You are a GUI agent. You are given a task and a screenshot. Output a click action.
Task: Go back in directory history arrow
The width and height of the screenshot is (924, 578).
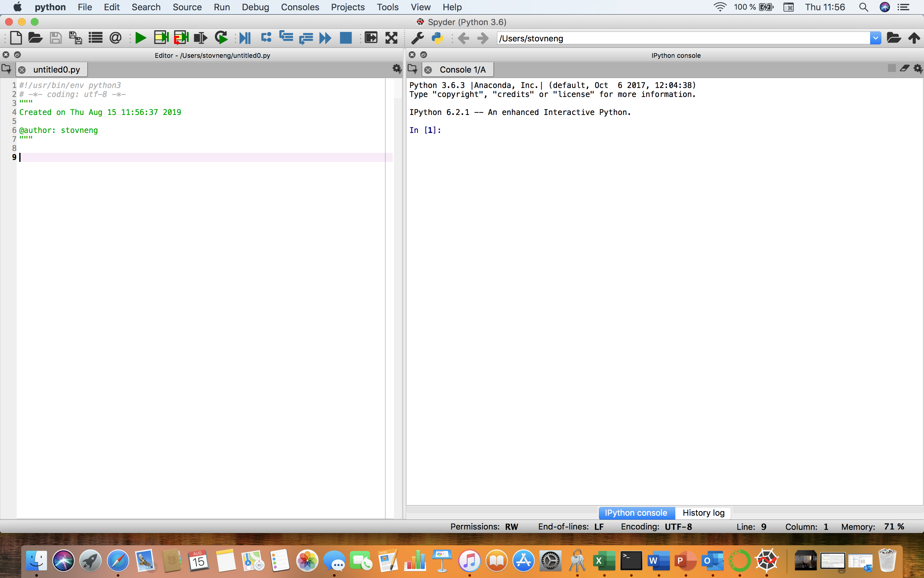[463, 38]
